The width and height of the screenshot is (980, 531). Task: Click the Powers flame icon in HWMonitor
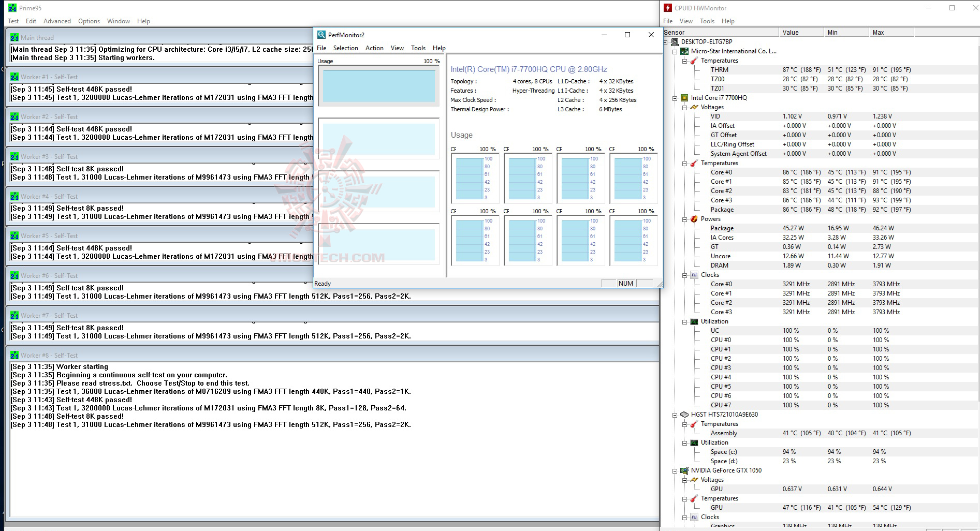694,219
